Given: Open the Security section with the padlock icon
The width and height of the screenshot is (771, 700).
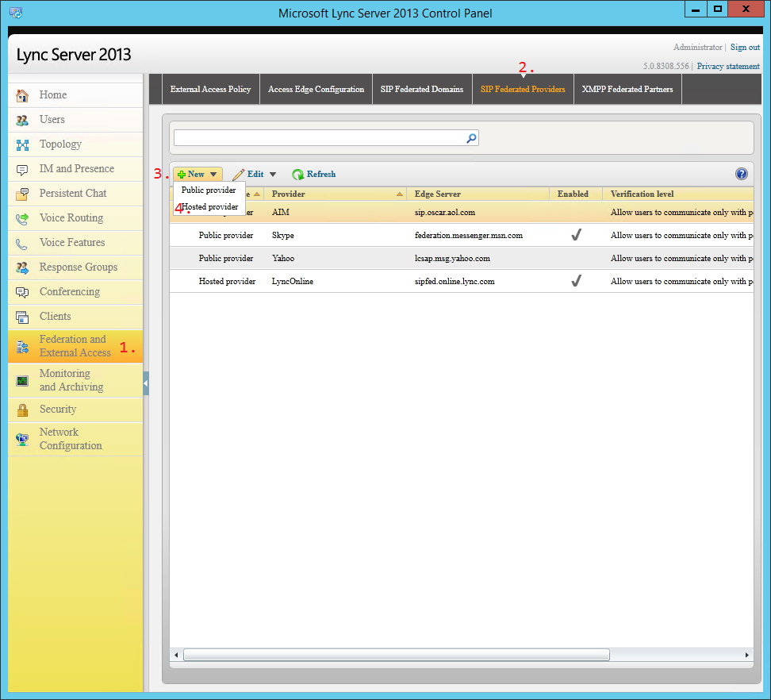Looking at the screenshot, I should point(56,410).
